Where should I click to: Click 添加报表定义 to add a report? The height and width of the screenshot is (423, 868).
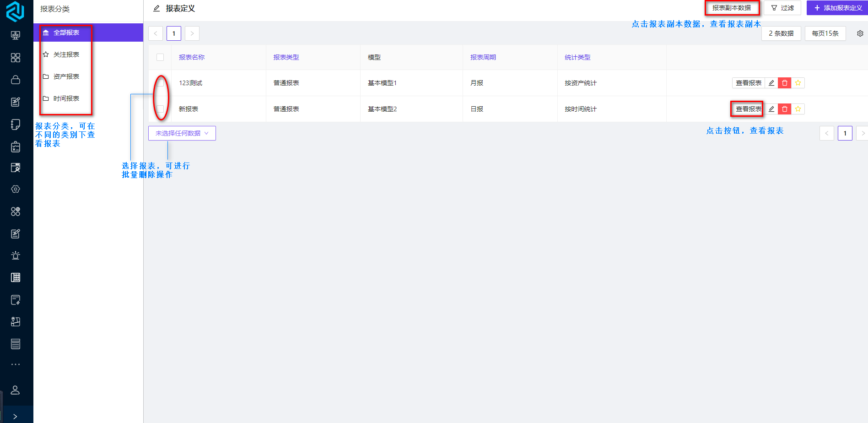click(x=838, y=8)
